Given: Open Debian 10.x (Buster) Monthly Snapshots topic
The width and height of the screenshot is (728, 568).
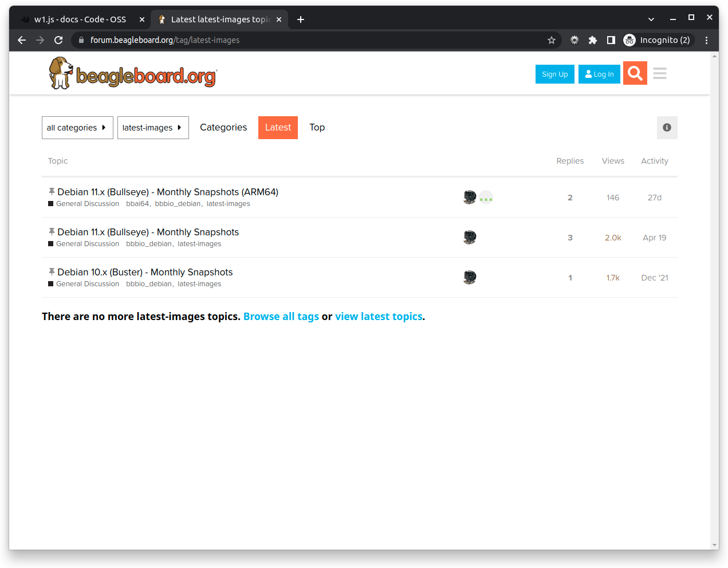Looking at the screenshot, I should pos(145,272).
